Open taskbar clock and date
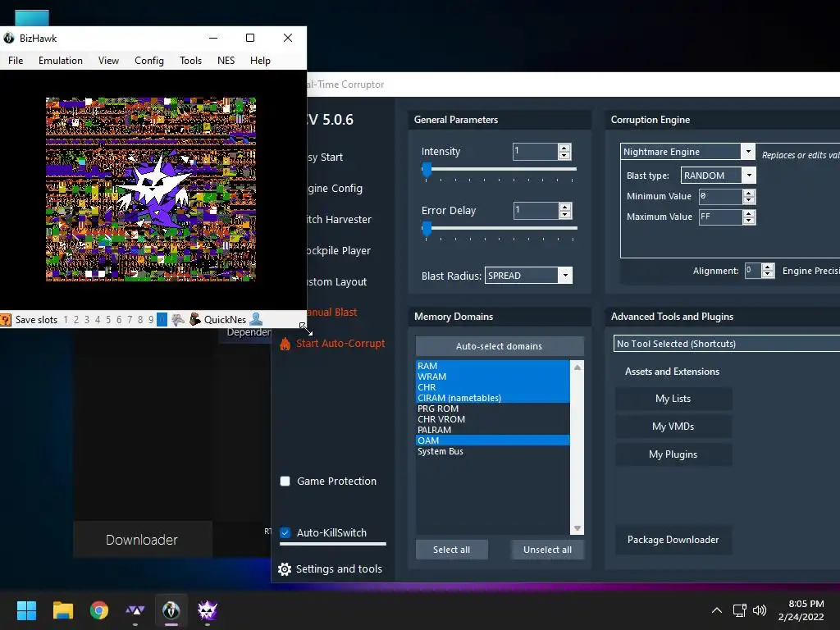The image size is (840, 630). tap(801, 610)
